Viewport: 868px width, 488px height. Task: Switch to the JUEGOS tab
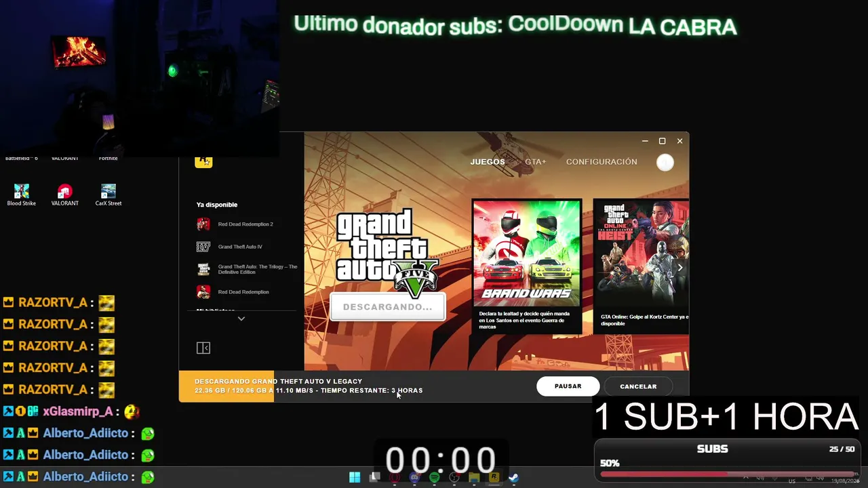pyautogui.click(x=488, y=162)
